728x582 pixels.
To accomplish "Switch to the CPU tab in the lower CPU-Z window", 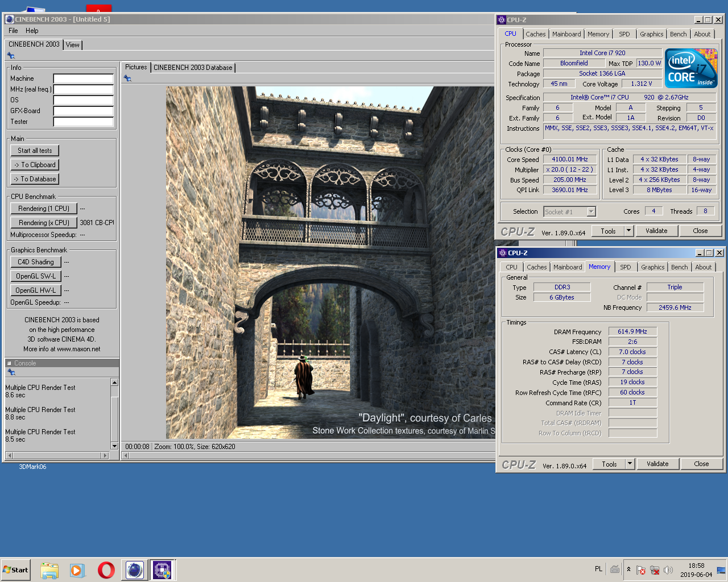I will pyautogui.click(x=512, y=267).
